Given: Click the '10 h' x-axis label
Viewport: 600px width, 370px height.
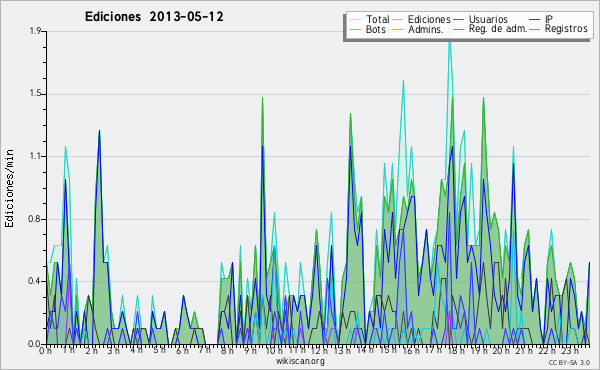Looking at the screenshot, I should [x=274, y=351].
